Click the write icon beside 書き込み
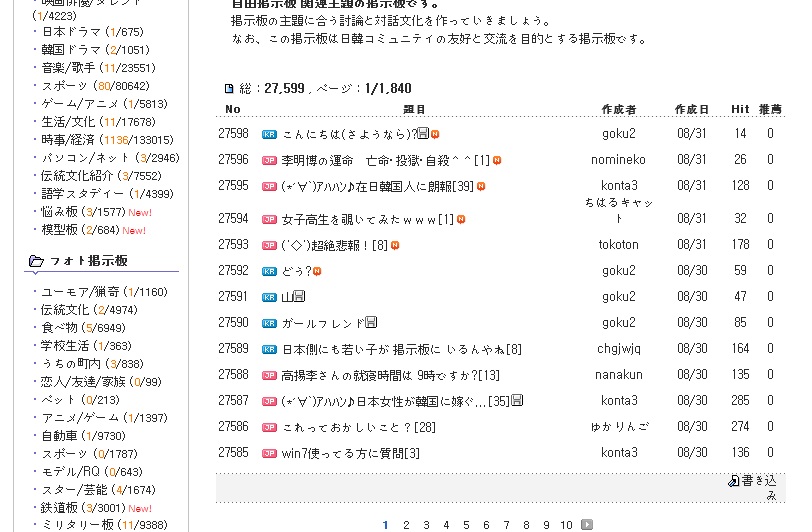 (733, 481)
